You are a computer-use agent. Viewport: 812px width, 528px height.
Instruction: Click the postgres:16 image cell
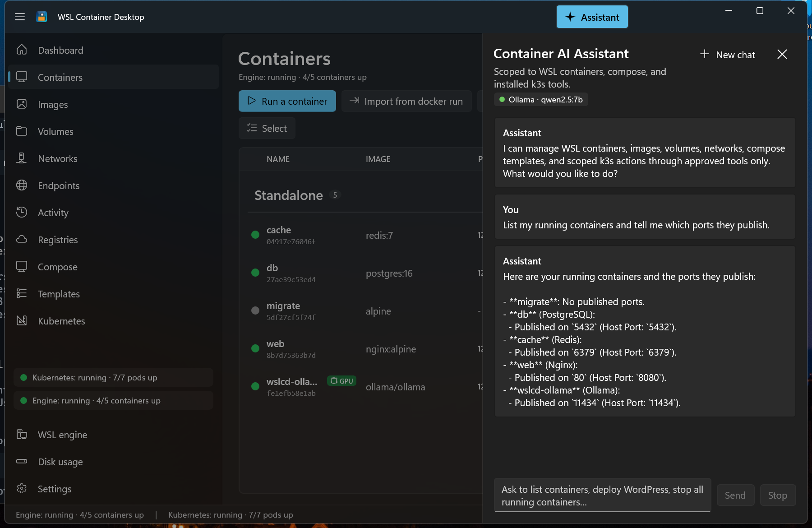click(x=389, y=273)
